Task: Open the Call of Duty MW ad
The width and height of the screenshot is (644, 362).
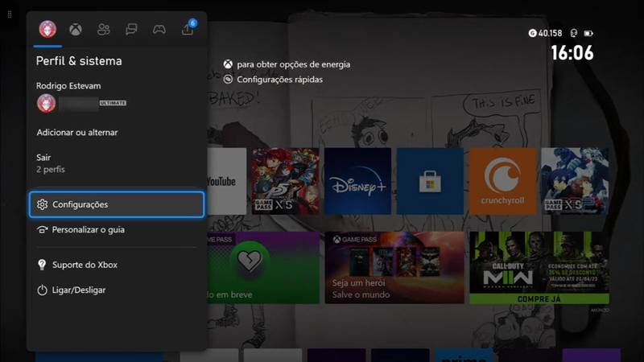Action: pos(539,268)
